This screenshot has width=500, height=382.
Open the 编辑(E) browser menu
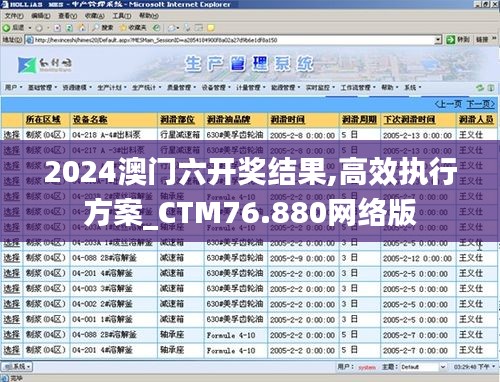point(41,16)
